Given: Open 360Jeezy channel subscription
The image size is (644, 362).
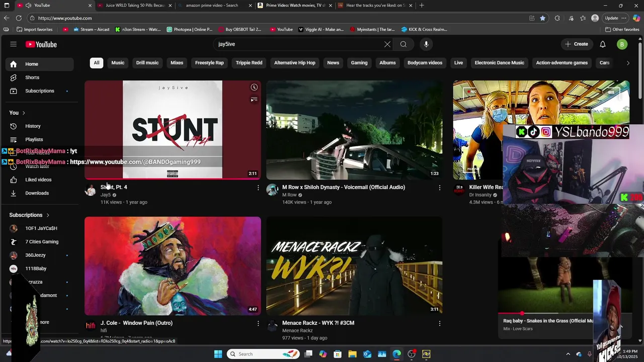Looking at the screenshot, I should tap(40, 255).
